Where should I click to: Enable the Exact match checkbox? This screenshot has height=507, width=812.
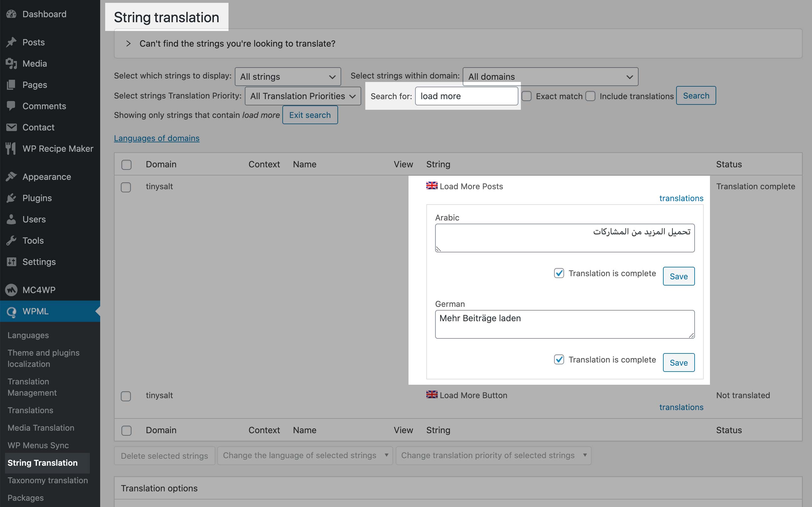526,96
